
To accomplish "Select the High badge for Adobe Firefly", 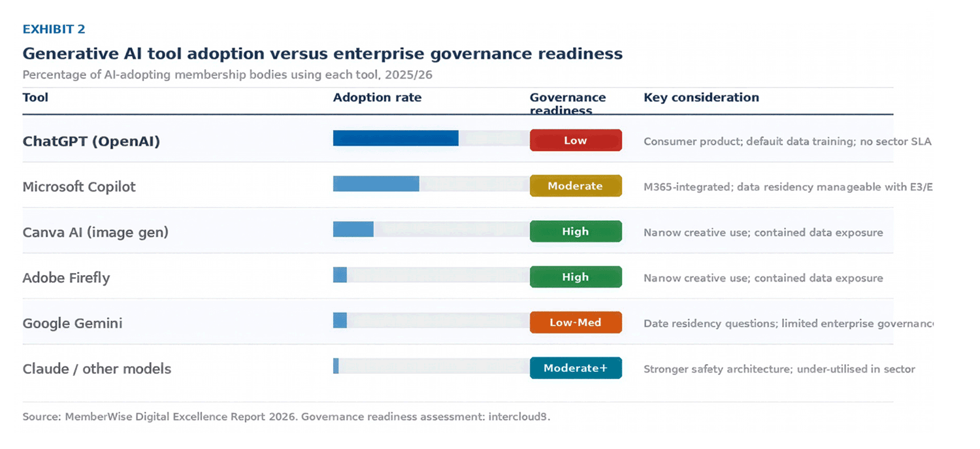I will pos(576,277).
